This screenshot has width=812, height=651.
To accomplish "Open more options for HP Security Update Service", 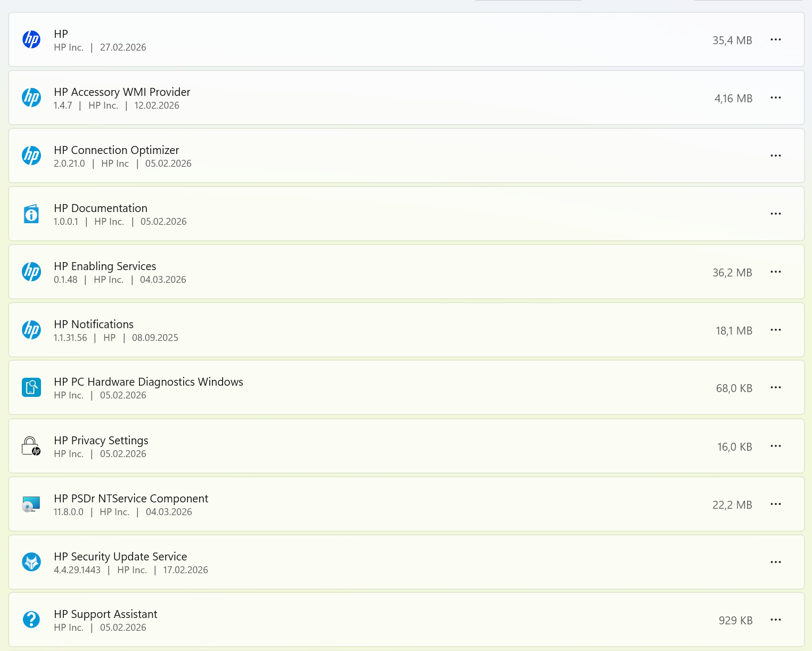I will [776, 562].
